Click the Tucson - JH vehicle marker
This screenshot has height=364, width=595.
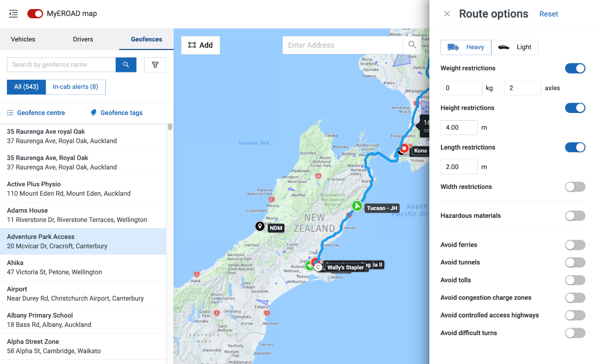pos(357,206)
